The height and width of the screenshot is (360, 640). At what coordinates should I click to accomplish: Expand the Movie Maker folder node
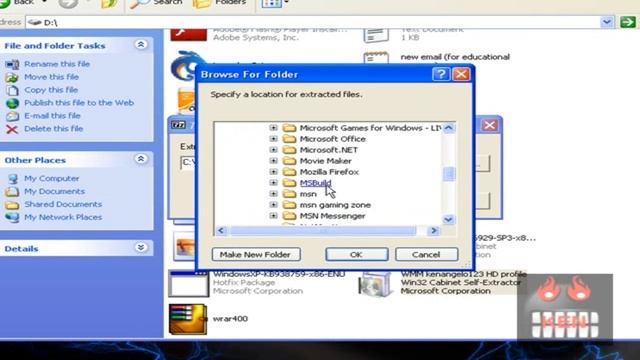pos(273,161)
